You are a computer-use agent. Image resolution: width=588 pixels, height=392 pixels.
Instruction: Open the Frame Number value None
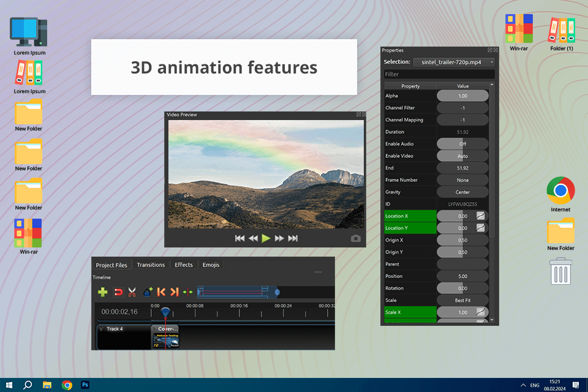tap(462, 179)
